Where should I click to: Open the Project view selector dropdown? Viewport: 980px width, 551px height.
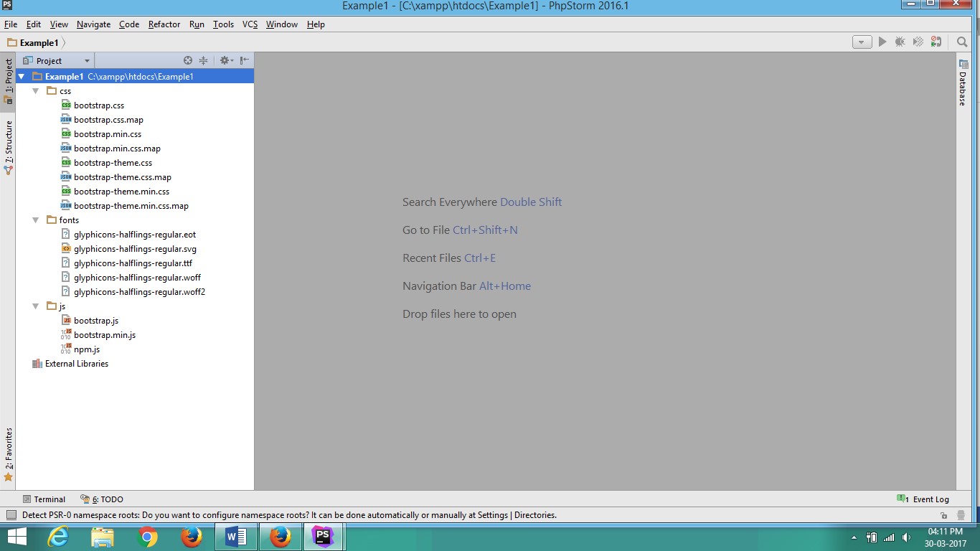pyautogui.click(x=57, y=61)
